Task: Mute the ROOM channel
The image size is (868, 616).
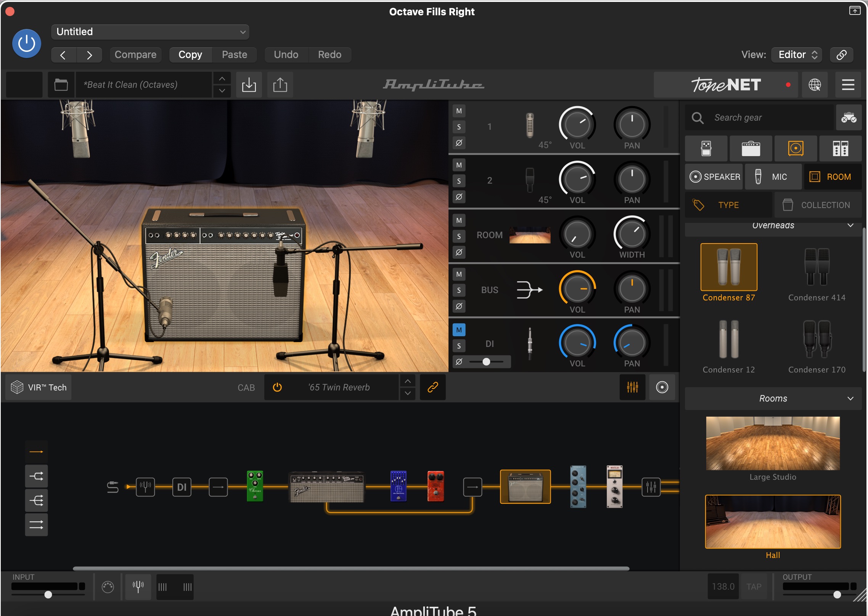Action: [x=459, y=220]
